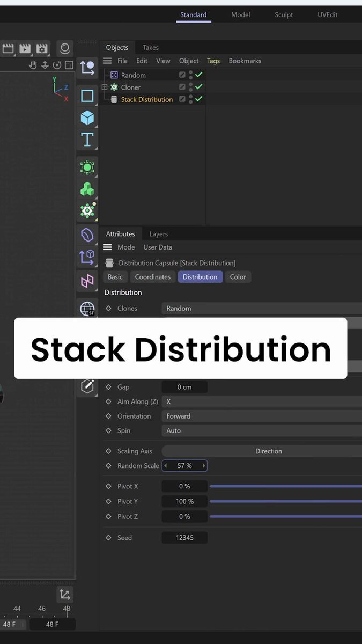Click the viewport pan hand icon
The image size is (362, 644).
click(33, 65)
